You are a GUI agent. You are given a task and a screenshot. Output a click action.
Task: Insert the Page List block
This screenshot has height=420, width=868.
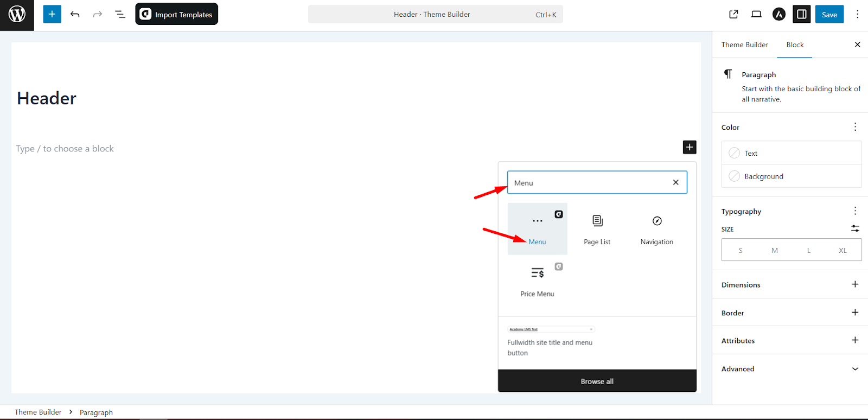pyautogui.click(x=597, y=229)
